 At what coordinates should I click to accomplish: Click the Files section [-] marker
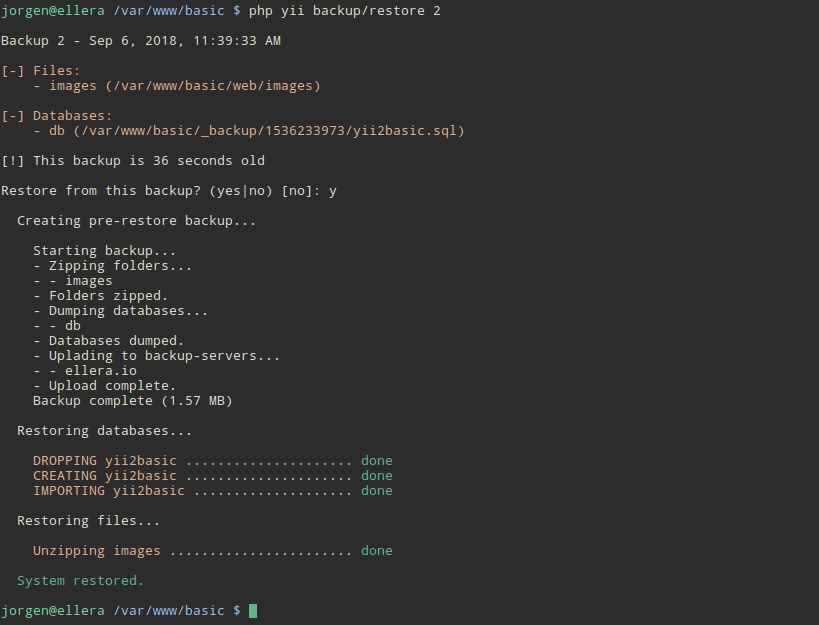point(13,70)
